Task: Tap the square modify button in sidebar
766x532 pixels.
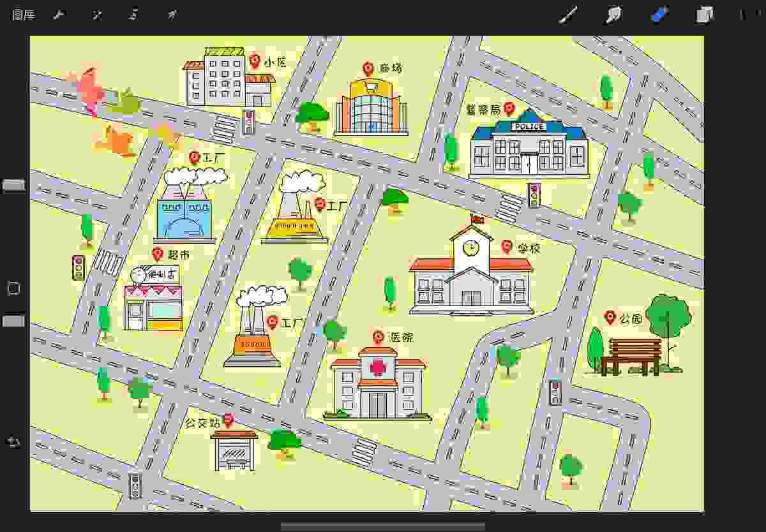Action: [13, 288]
